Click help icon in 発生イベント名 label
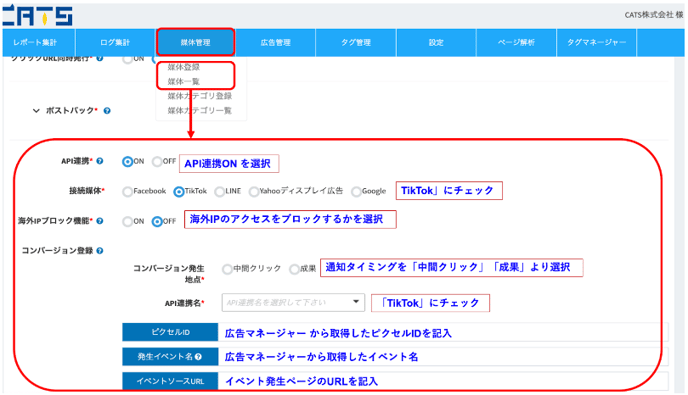This screenshot has width=688, height=395. pos(198,357)
